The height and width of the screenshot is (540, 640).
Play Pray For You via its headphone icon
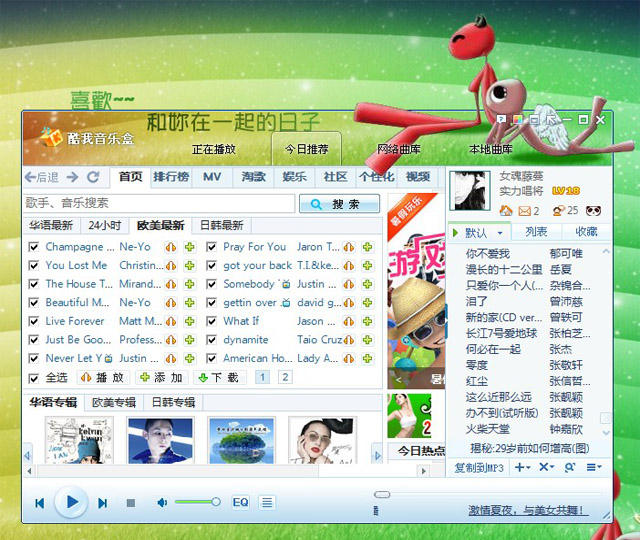349,247
